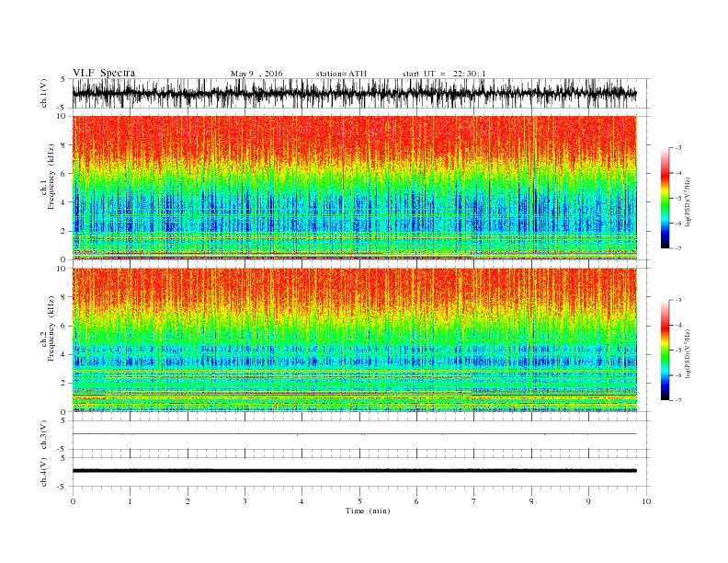Click the 'start UT = 22:30:1' label
This screenshot has width=728, height=563.
[x=444, y=74]
